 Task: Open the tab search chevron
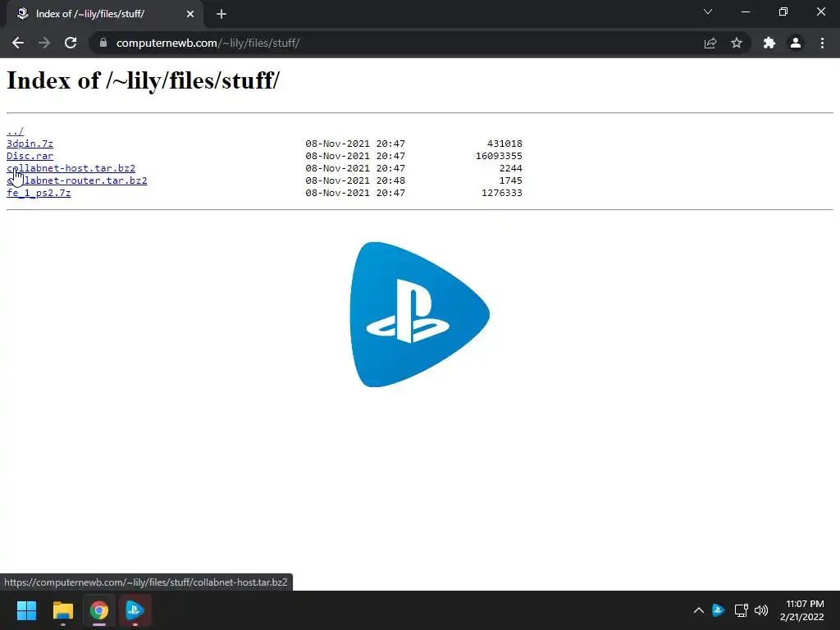(708, 11)
